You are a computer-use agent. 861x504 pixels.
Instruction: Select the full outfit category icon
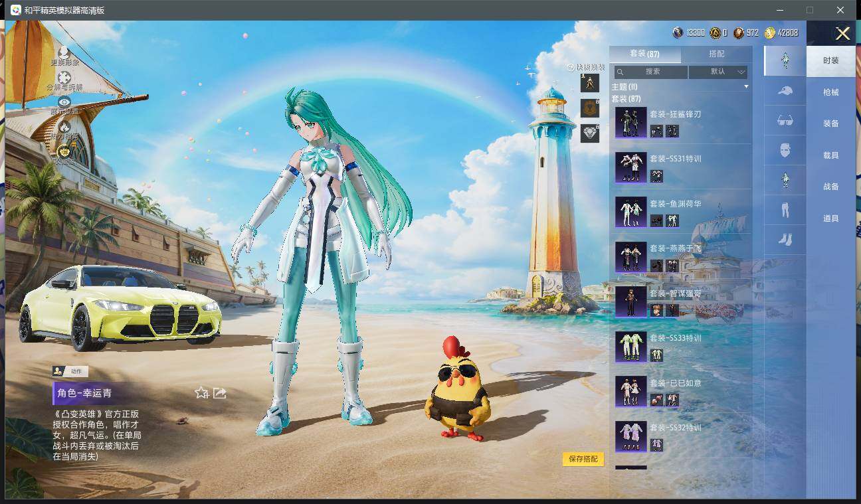tap(785, 60)
